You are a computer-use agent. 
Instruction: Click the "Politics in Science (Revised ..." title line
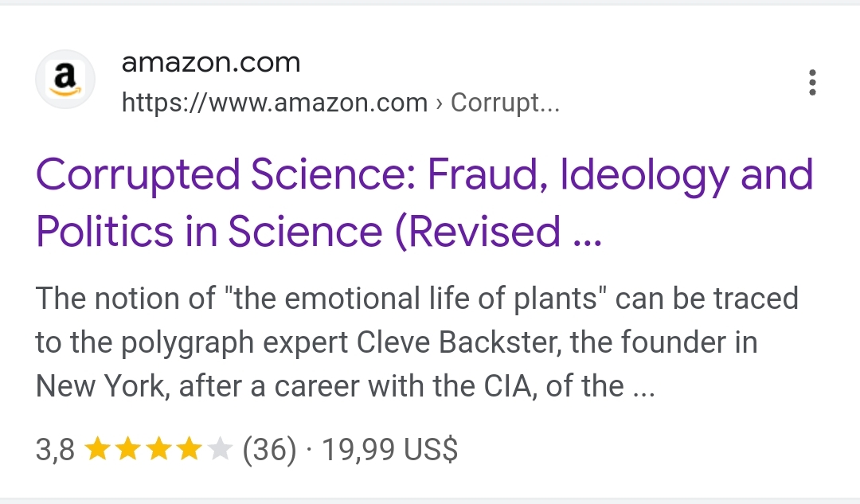coord(319,231)
